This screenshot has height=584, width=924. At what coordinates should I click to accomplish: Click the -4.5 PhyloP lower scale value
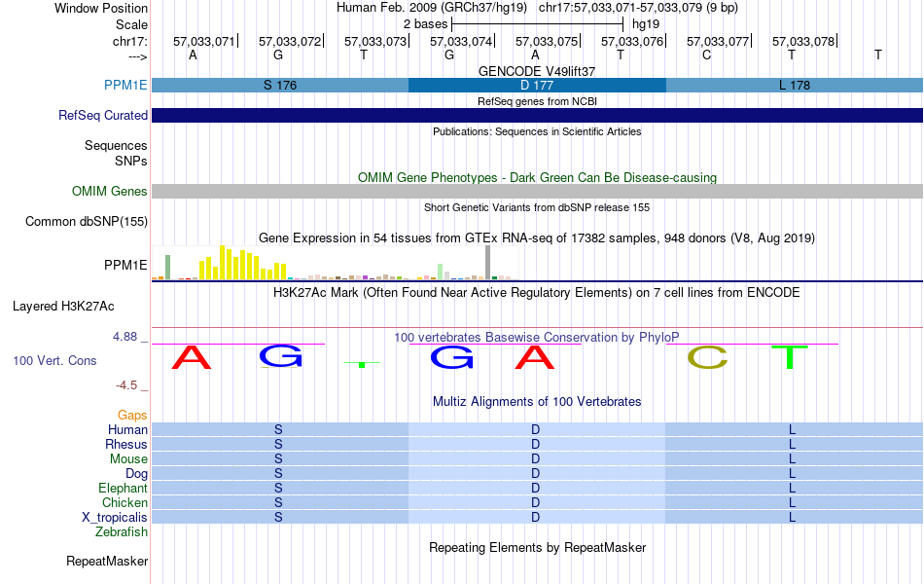tap(126, 385)
